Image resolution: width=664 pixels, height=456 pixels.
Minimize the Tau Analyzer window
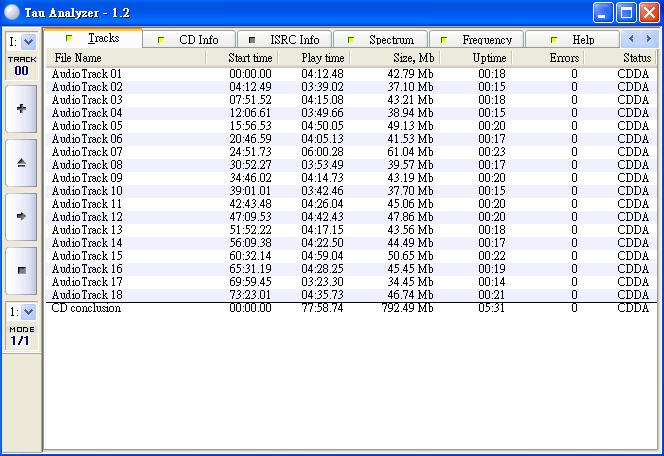[x=602, y=12]
